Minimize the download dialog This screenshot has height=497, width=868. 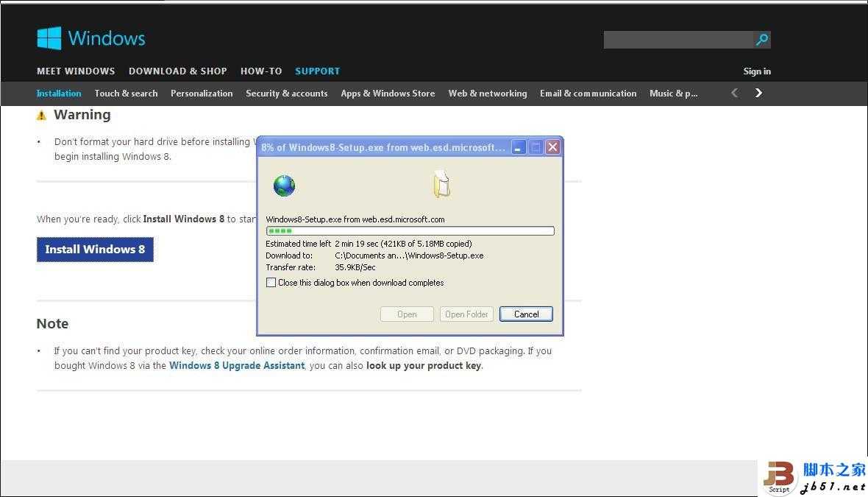pyautogui.click(x=518, y=147)
